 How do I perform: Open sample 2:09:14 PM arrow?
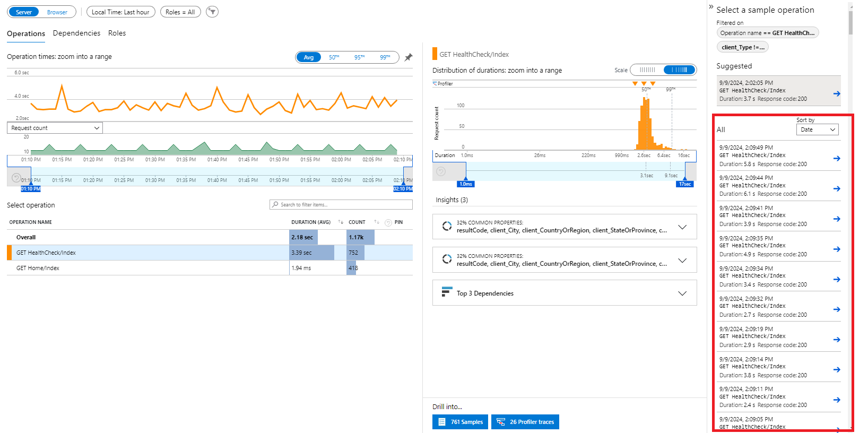[837, 370]
